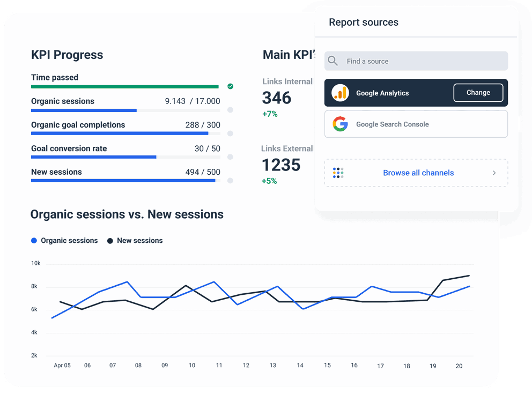The height and width of the screenshot is (409, 532).
Task: Click the Google "G" icon beside Search Console
Action: click(341, 124)
